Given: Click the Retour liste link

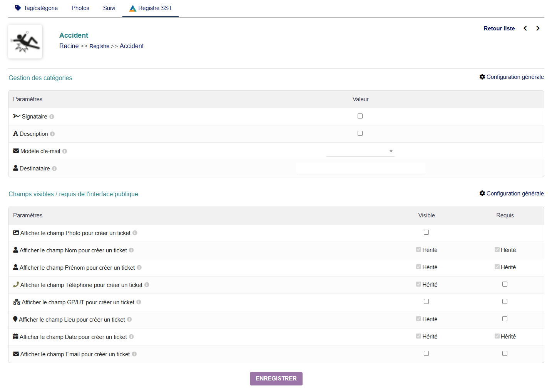Looking at the screenshot, I should click(x=499, y=28).
